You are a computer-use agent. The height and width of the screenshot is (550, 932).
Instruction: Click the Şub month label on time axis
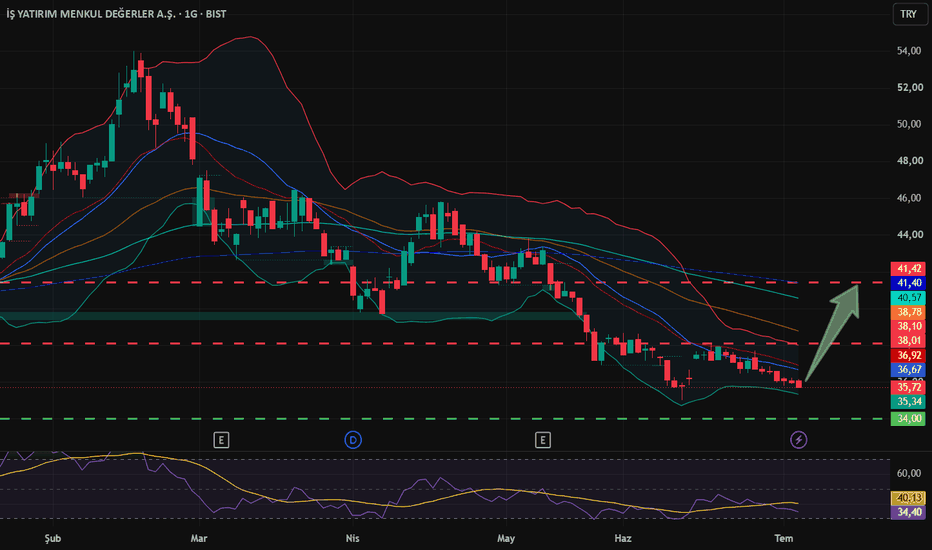(53, 538)
